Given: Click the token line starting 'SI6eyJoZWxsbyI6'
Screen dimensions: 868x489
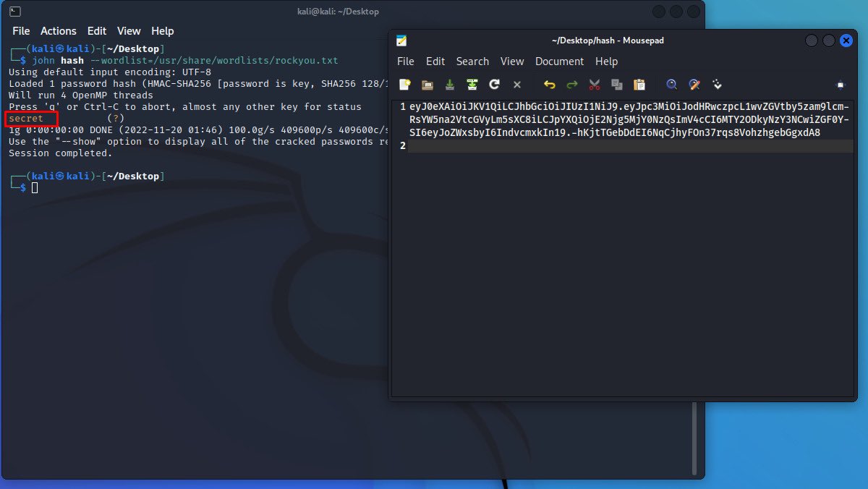Looking at the screenshot, I should click(x=615, y=133).
